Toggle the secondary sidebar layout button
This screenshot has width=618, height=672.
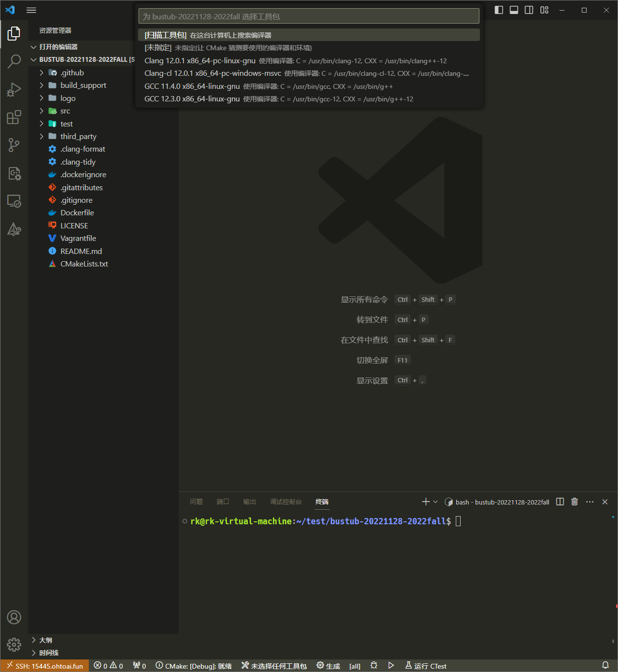529,10
